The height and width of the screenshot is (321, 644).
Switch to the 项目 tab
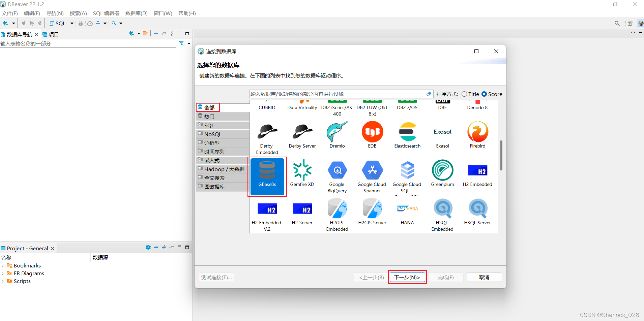(x=53, y=34)
